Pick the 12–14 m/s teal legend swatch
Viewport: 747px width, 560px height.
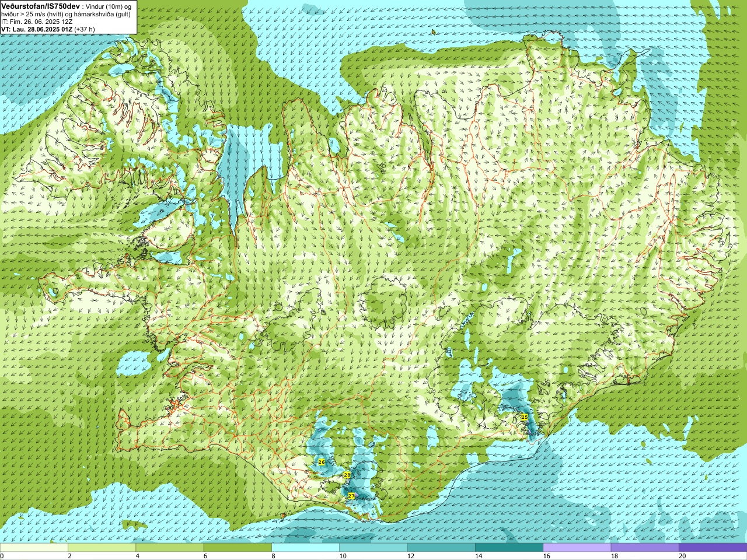441,548
